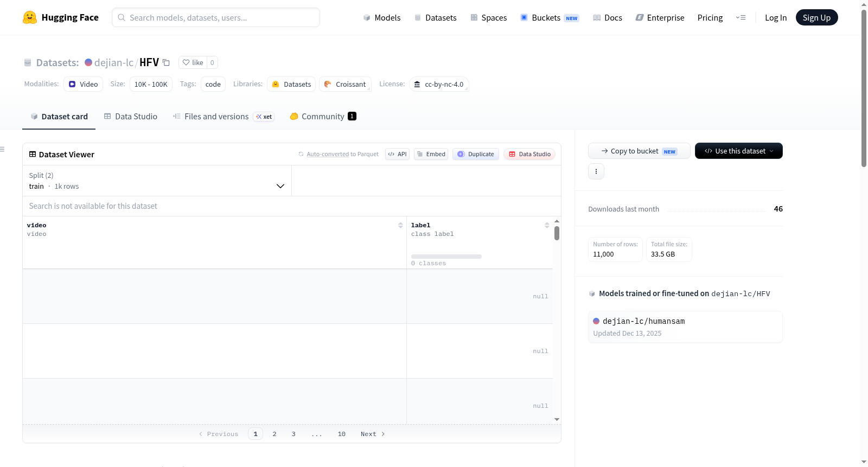Viewport: 868px width, 467px height.
Task: Click the Embed button
Action: pos(431,154)
